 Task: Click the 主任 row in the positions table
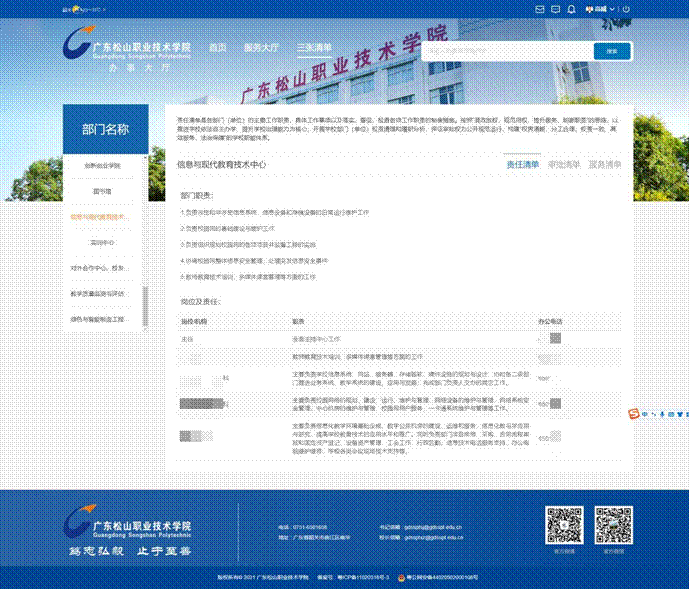click(x=399, y=339)
